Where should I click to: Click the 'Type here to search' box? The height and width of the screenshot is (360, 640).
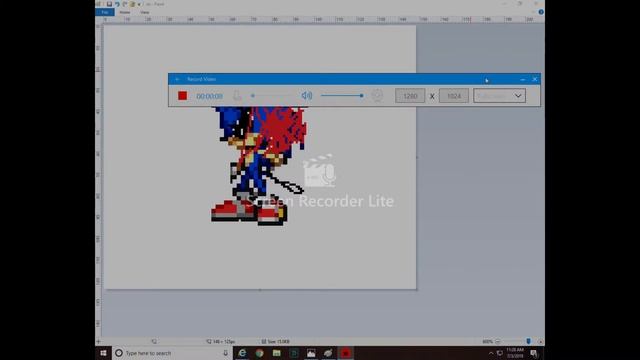point(171,353)
